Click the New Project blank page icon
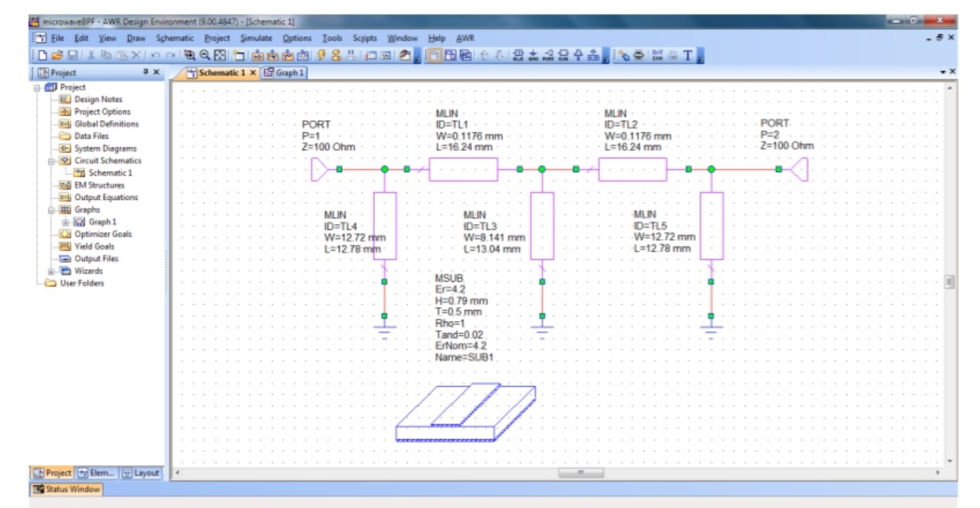 [43, 55]
